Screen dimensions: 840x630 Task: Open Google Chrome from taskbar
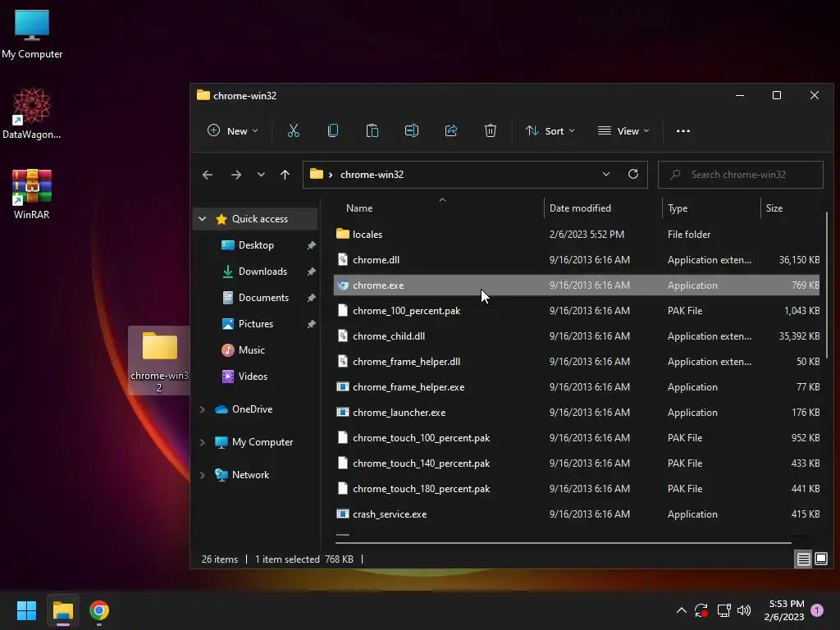[99, 610]
